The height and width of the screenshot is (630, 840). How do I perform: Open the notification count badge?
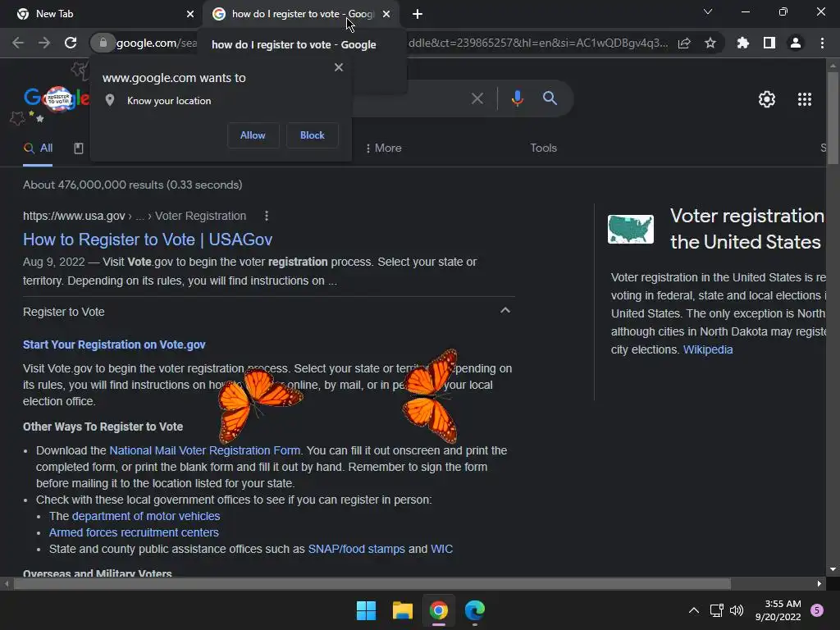[817, 610]
